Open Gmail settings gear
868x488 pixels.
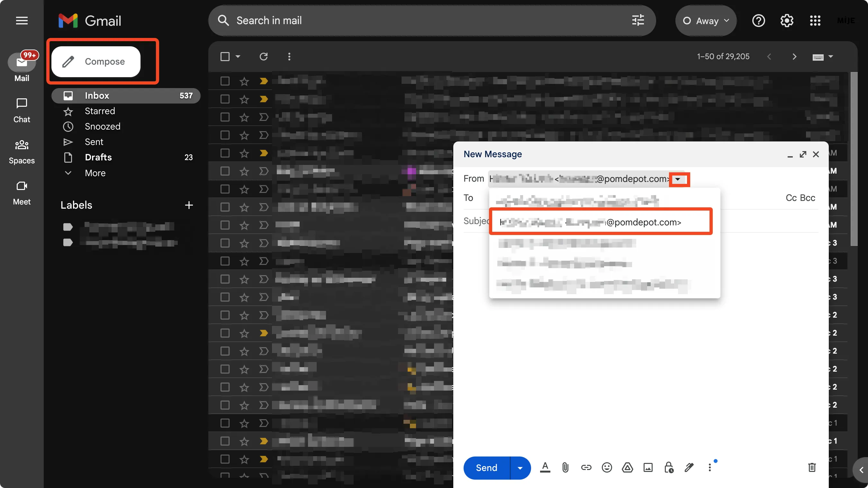click(x=787, y=21)
